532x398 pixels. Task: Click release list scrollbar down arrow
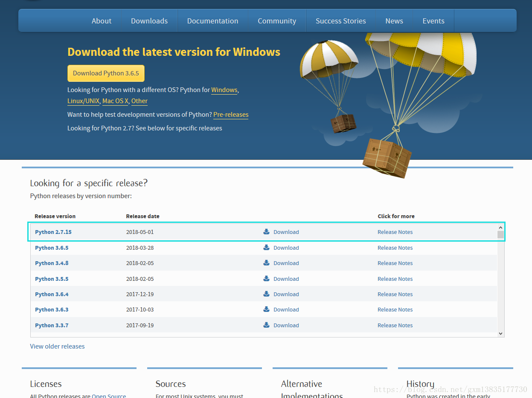point(501,334)
